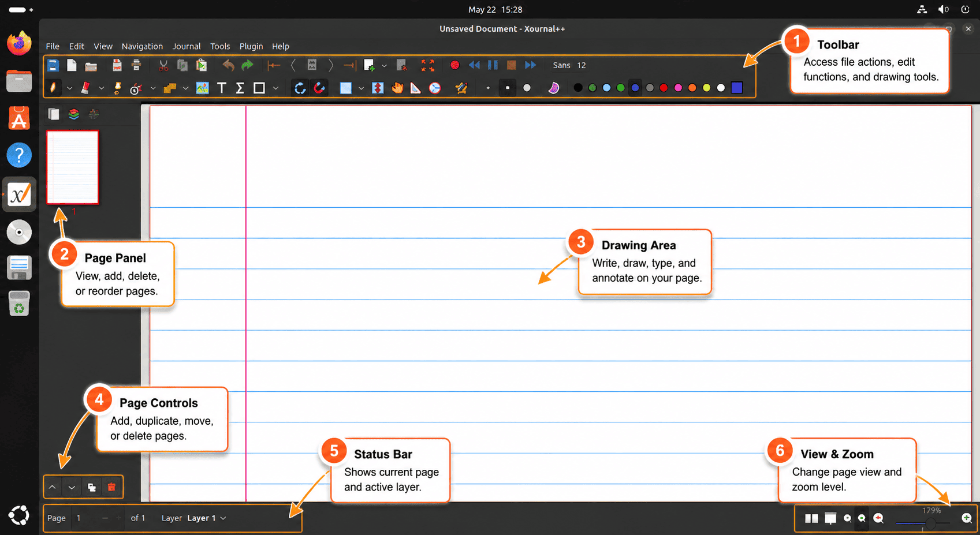Toggle grid snapping magnet icon
Screen dimensions: 980x535
click(319, 88)
